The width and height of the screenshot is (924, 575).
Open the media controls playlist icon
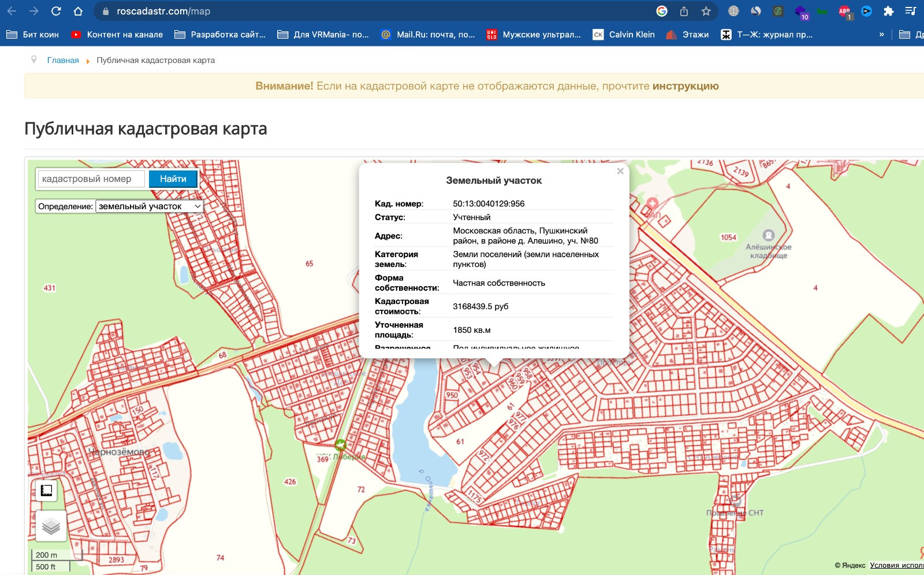coord(911,11)
